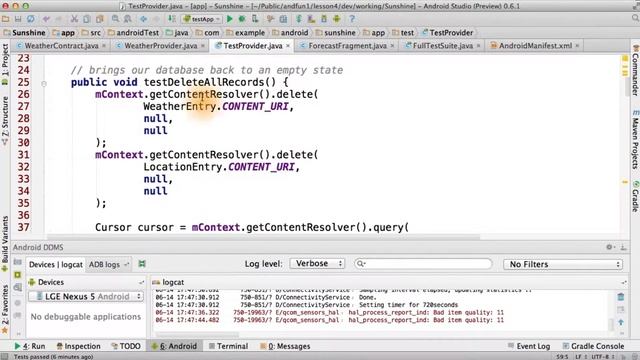Screen dimensions: 640x360
Task: Click the Open folder toolbar icon
Action: pyautogui.click(x=5, y=19)
